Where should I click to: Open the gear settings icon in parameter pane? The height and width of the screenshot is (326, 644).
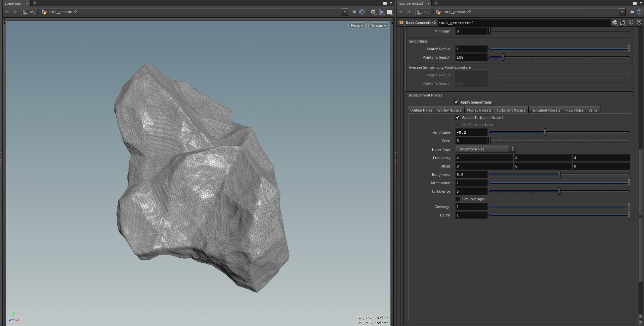click(615, 22)
